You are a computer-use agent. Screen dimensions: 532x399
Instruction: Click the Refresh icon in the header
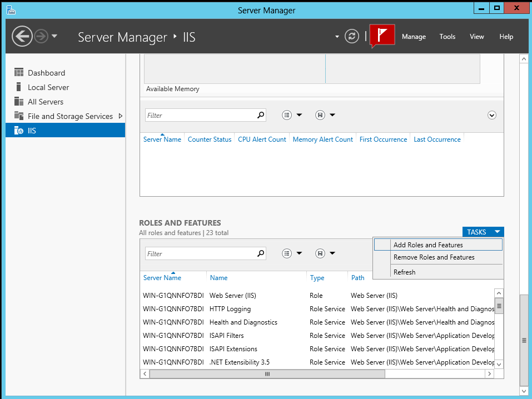point(351,36)
